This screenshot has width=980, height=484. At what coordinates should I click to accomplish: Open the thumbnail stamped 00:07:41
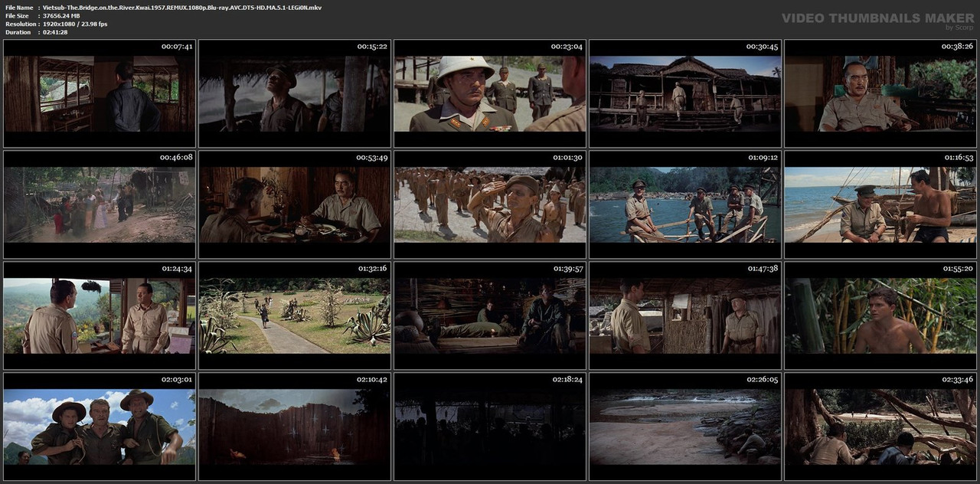[x=100, y=93]
